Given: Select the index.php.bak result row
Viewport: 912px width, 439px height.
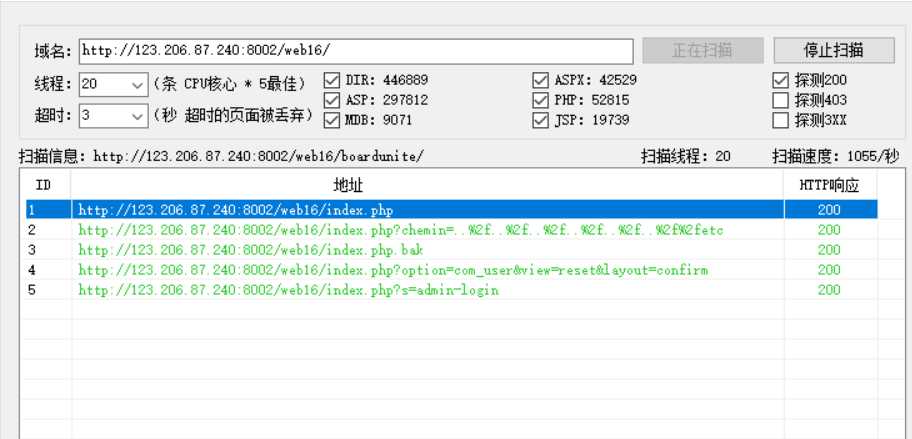Looking at the screenshot, I should tap(451, 250).
